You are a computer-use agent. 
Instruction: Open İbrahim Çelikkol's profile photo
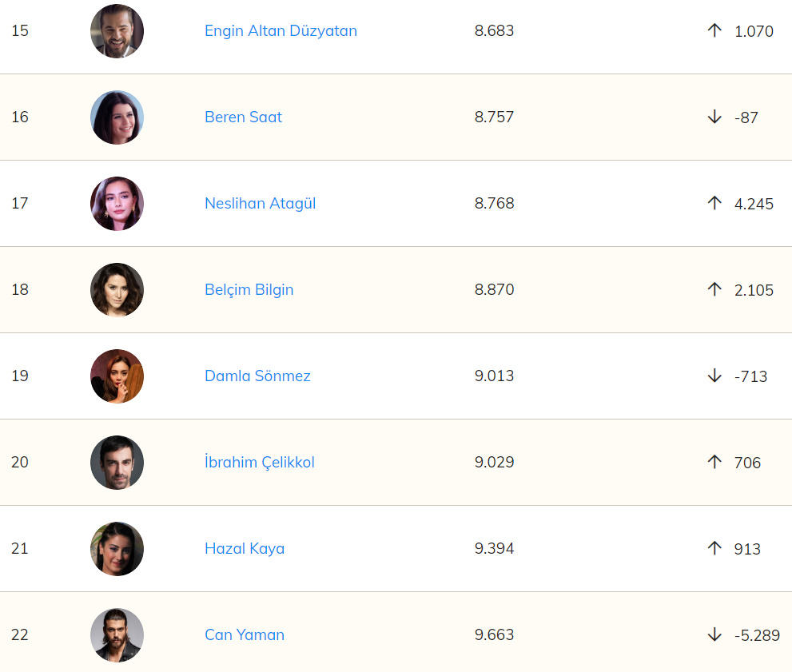click(117, 463)
